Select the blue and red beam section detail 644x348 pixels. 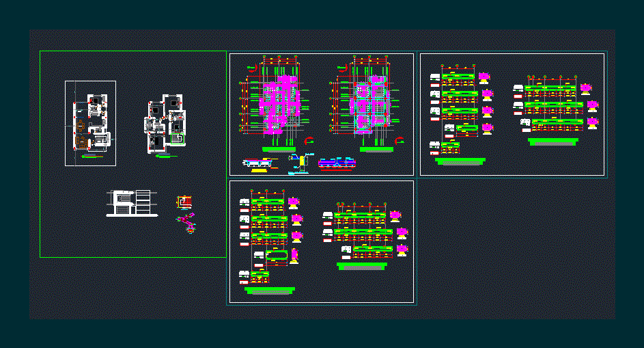tap(337, 163)
